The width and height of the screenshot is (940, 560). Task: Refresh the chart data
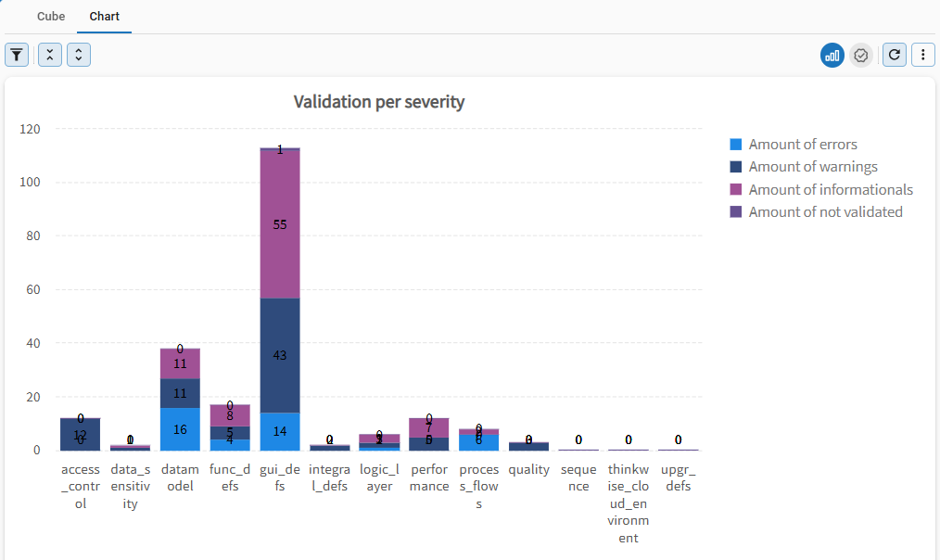pos(895,55)
